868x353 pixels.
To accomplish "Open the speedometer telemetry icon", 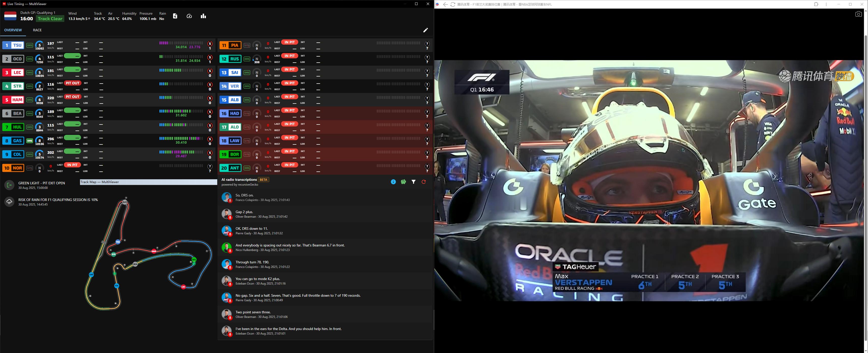I will 189,16.
